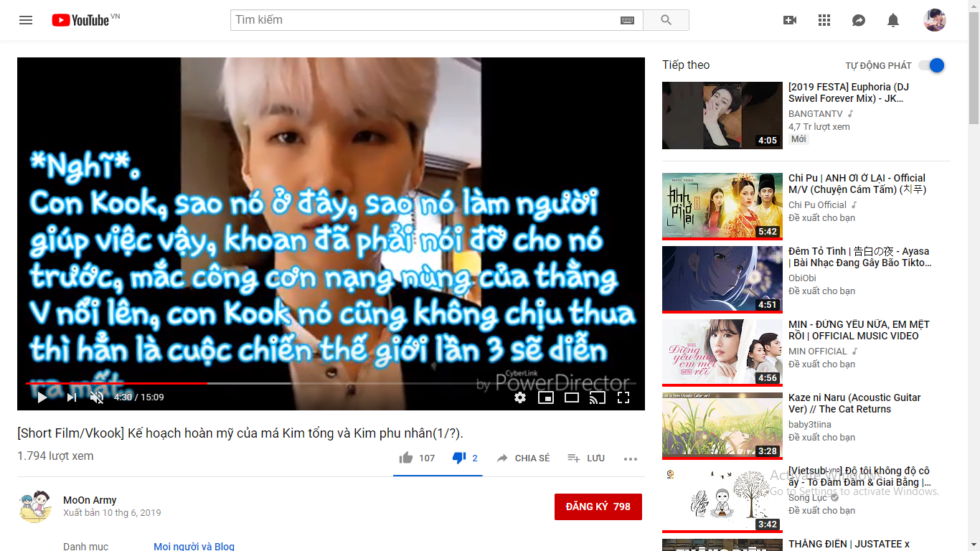
Task: Expand the more actions three-dot menu
Action: click(x=631, y=458)
